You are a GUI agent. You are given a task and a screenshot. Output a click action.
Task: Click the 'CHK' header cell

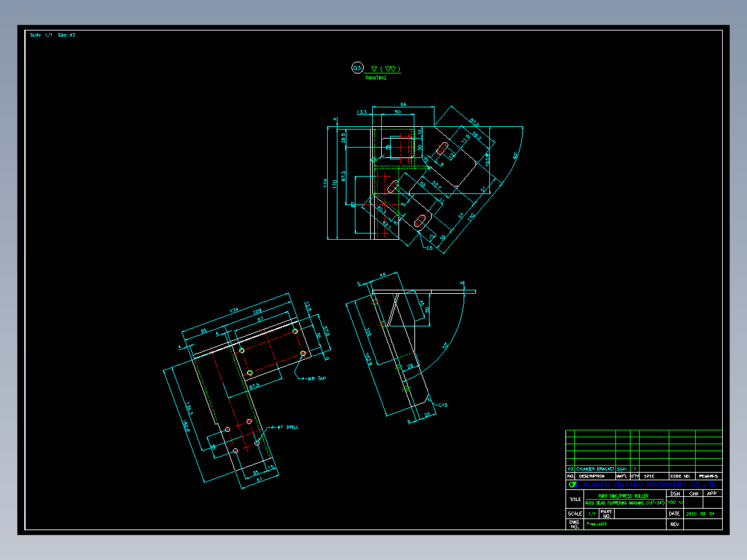694,493
